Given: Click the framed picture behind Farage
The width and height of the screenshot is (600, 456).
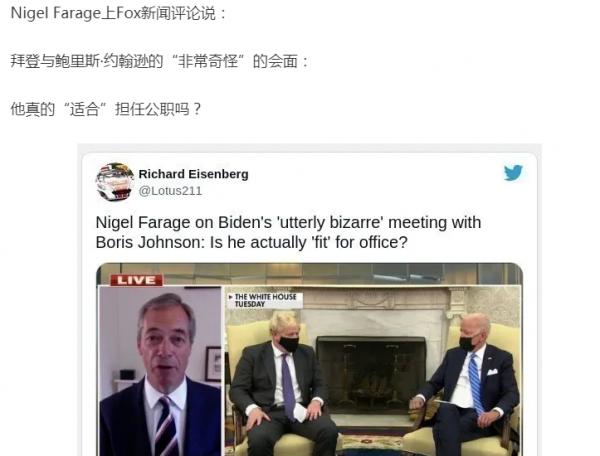Looking at the screenshot, I should click(x=213, y=363).
